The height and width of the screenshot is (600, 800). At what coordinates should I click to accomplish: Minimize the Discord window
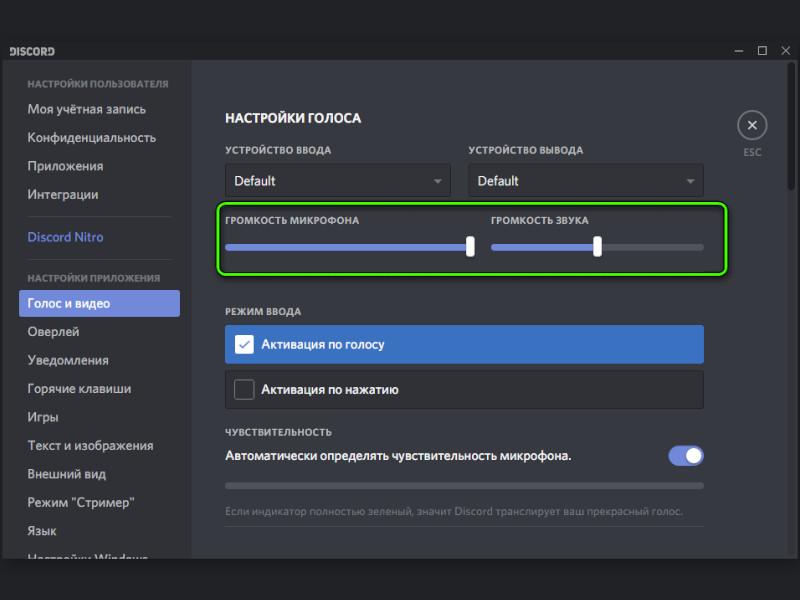tap(738, 51)
